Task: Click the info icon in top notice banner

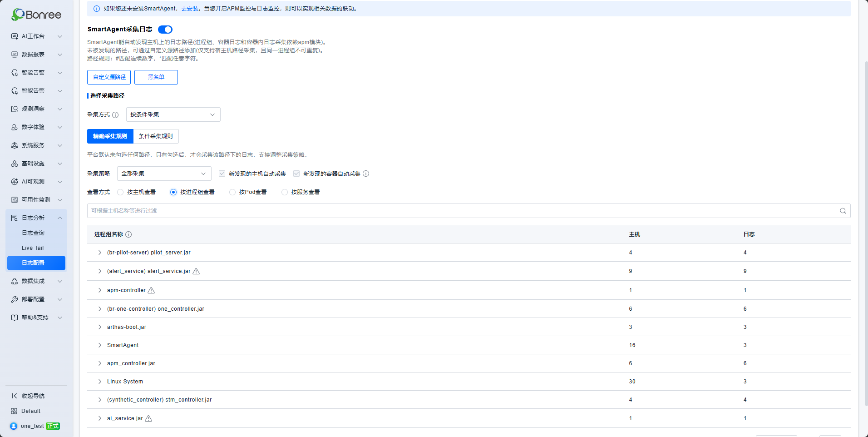Action: point(97,9)
